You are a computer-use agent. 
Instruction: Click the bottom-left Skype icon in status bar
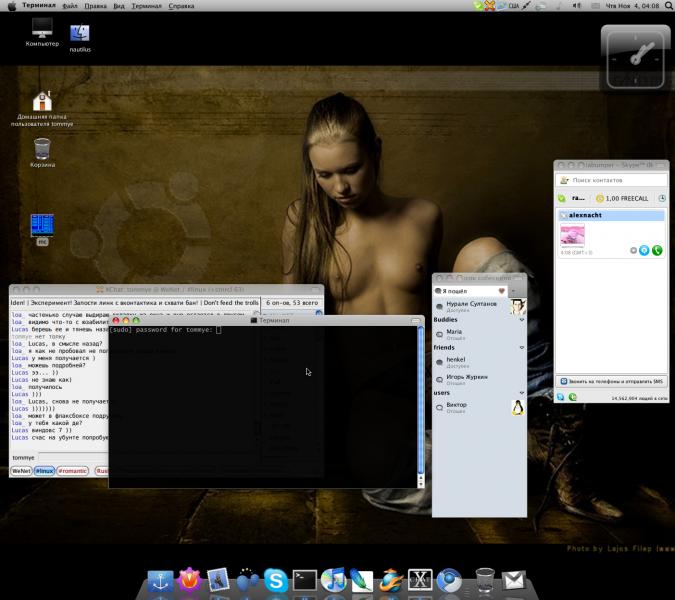[560, 397]
